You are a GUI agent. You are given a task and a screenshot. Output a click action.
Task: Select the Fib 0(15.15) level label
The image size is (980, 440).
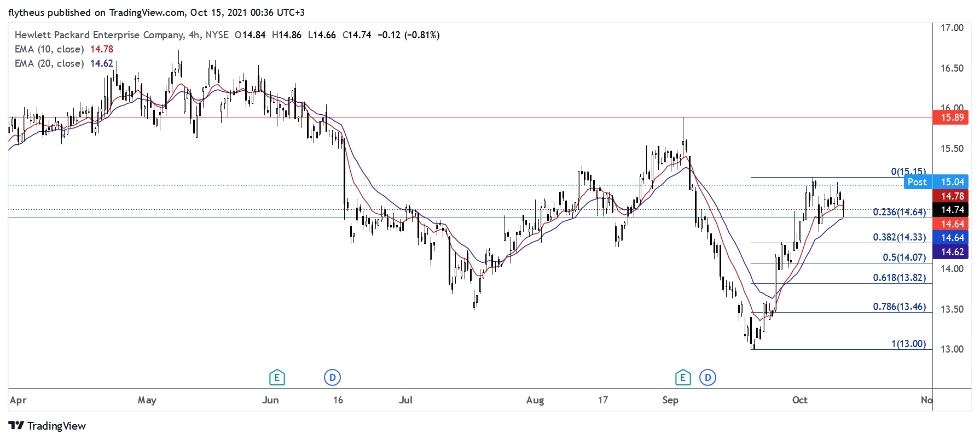908,172
